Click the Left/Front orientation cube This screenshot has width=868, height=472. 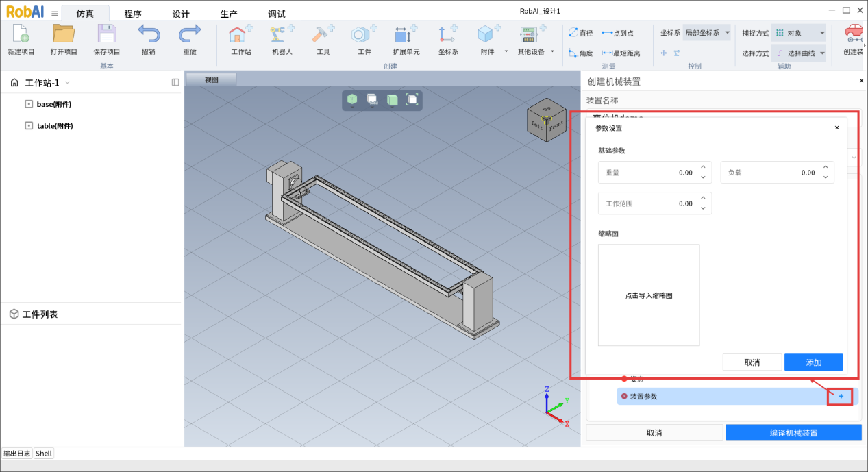(x=546, y=121)
